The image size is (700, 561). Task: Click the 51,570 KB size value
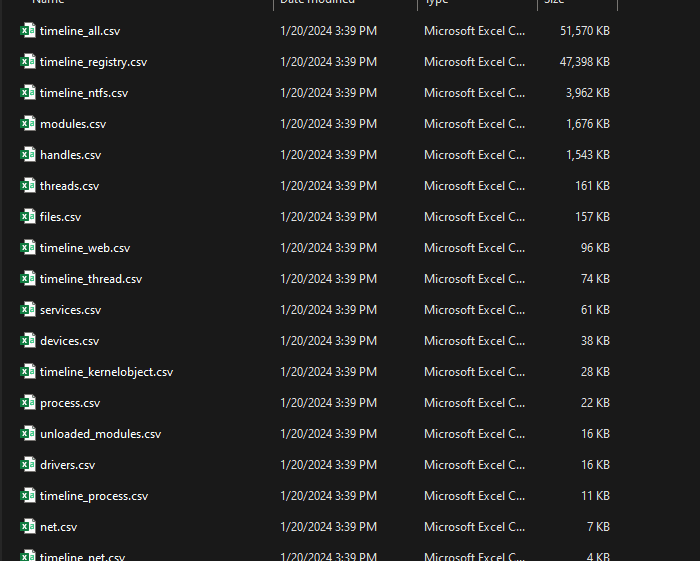(x=585, y=31)
